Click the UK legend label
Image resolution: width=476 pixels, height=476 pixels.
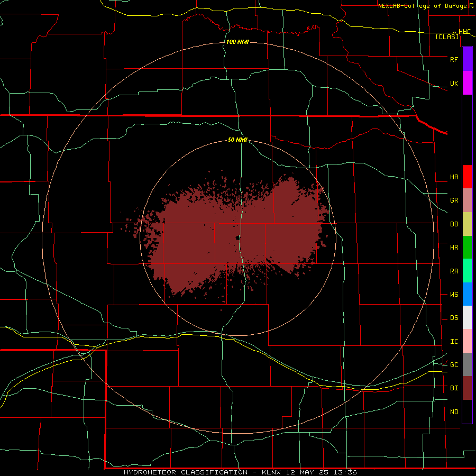pyautogui.click(x=454, y=83)
